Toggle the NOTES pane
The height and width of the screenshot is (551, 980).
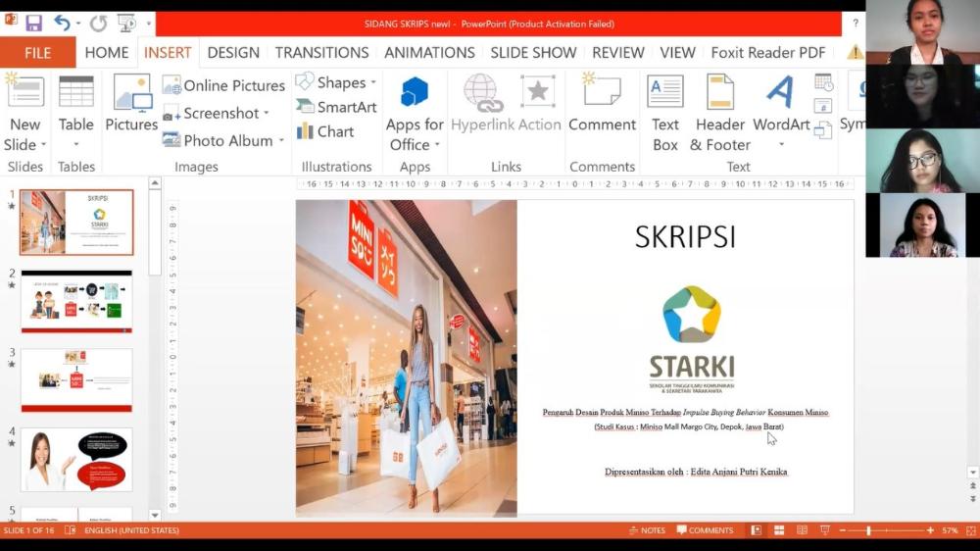(647, 530)
